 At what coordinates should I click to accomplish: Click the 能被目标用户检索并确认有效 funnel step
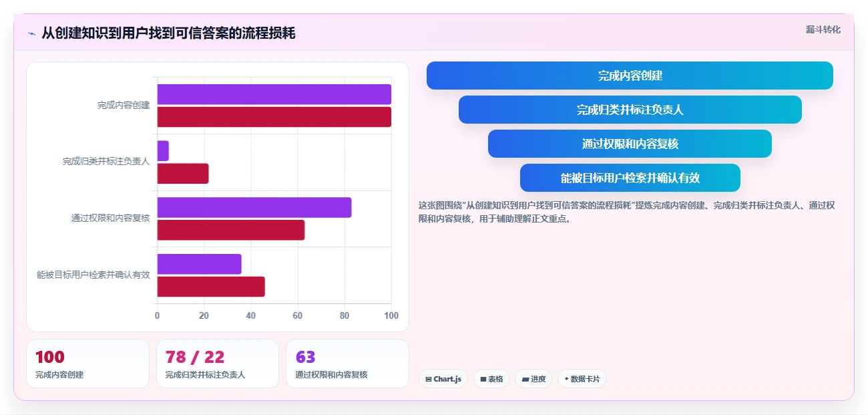630,178
